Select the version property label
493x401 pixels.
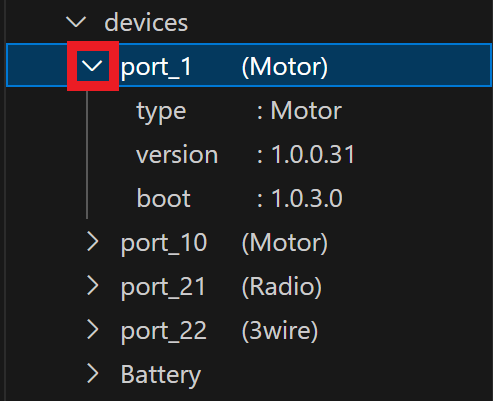(x=177, y=155)
